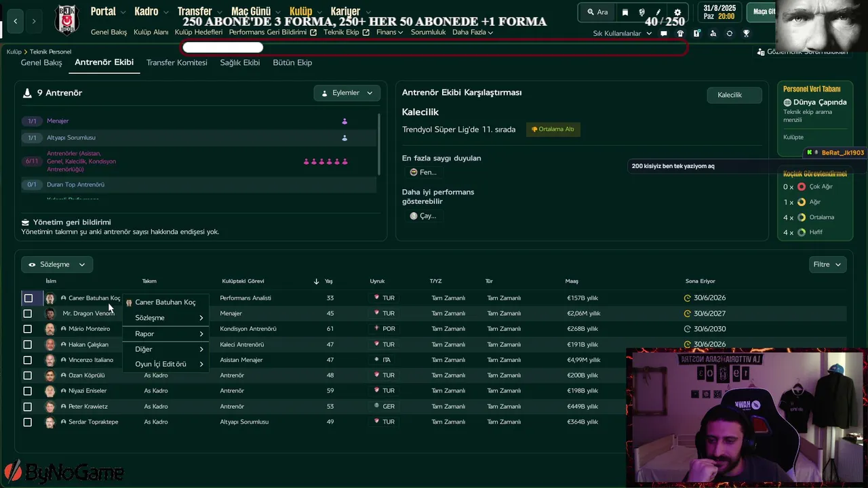Click the pencil edit icon in the top bar
Screen dimensions: 868x488
659,12
